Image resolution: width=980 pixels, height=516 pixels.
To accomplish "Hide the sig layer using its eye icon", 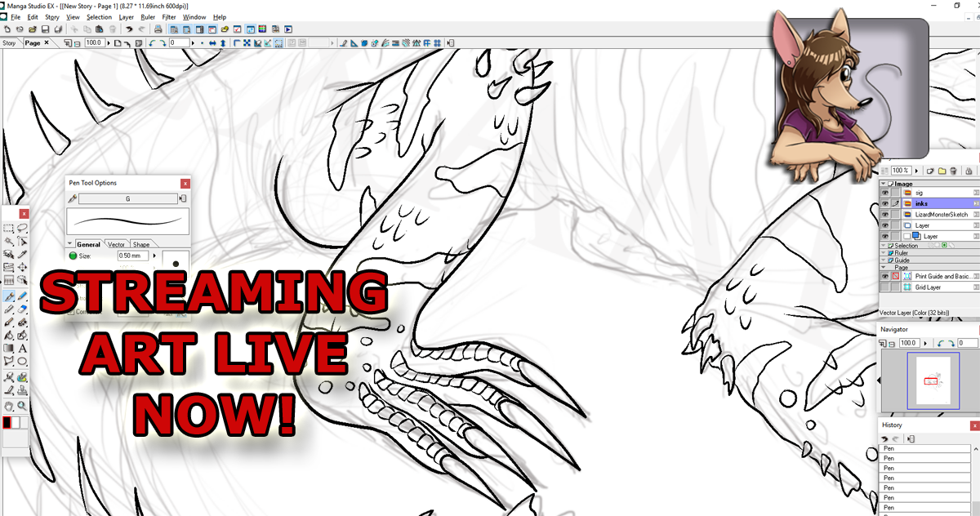I will click(x=884, y=193).
